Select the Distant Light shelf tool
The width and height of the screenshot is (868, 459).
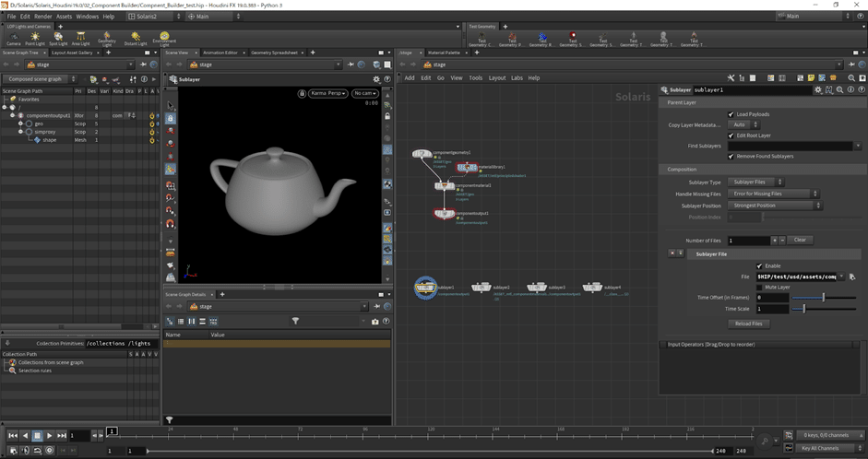(x=135, y=38)
